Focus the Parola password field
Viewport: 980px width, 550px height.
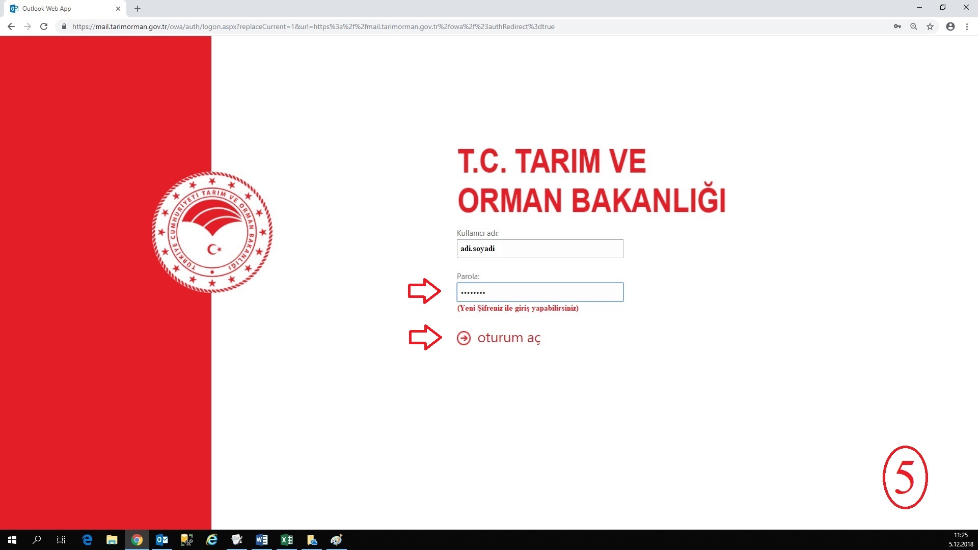pos(540,292)
